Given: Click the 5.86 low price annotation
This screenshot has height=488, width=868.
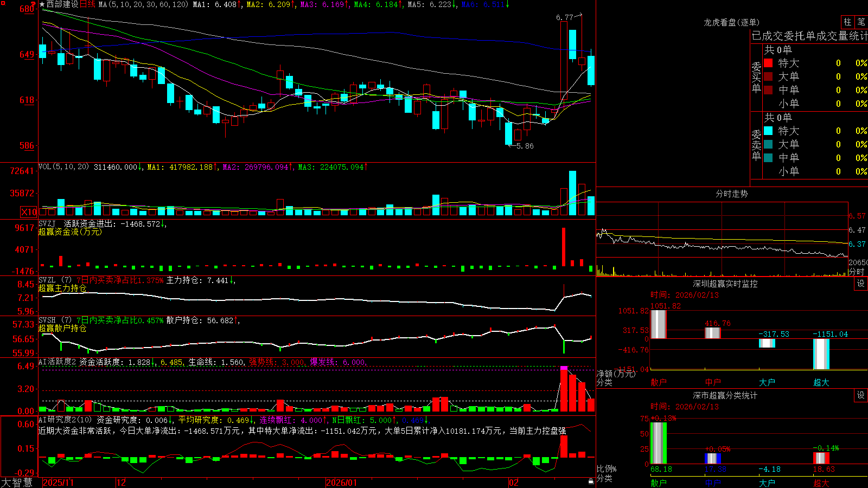Looking at the screenshot, I should tap(525, 146).
